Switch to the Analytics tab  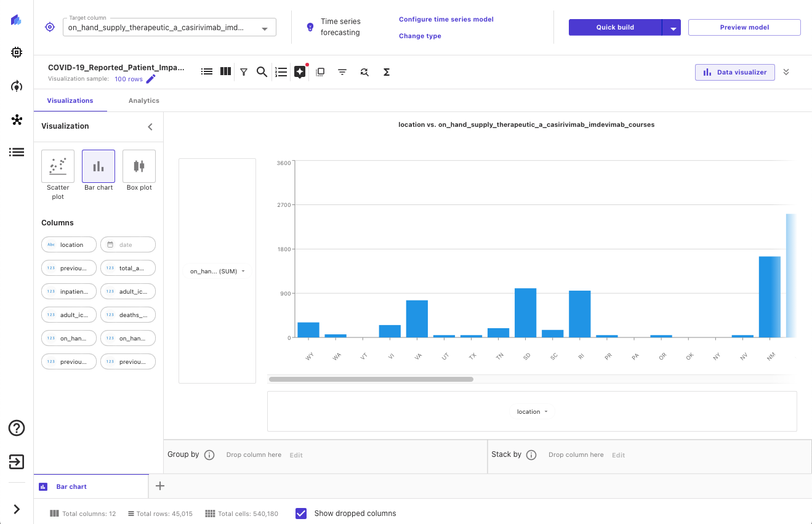pos(143,100)
